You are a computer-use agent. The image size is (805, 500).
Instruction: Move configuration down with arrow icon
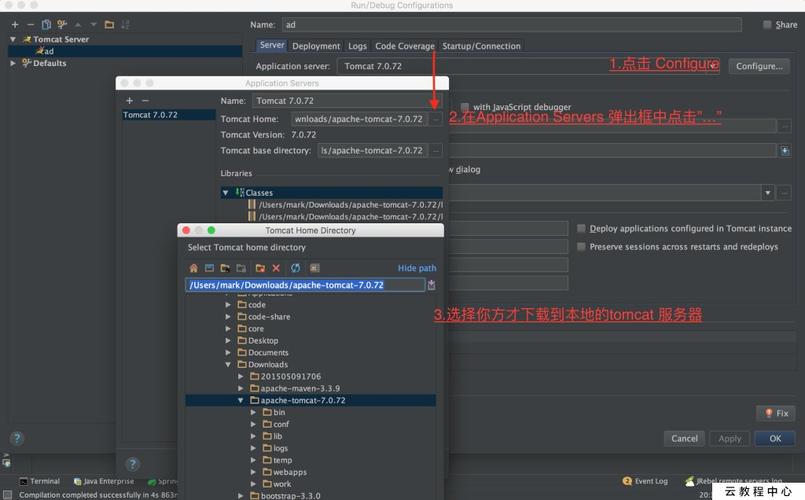point(93,24)
